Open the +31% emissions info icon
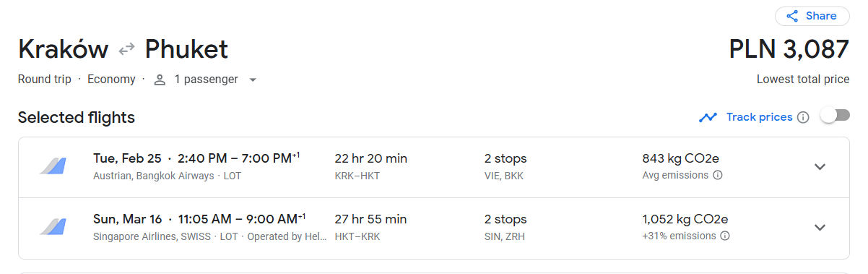 tap(725, 236)
